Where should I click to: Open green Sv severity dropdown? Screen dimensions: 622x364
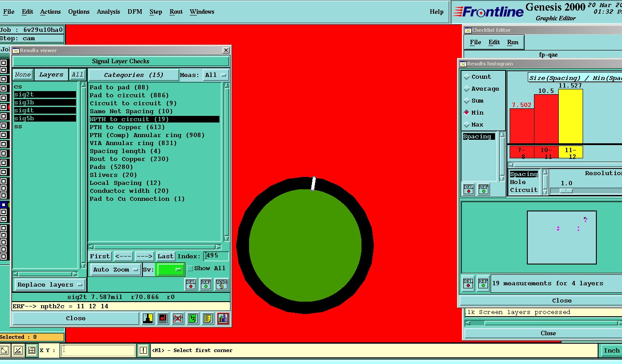coord(170,269)
